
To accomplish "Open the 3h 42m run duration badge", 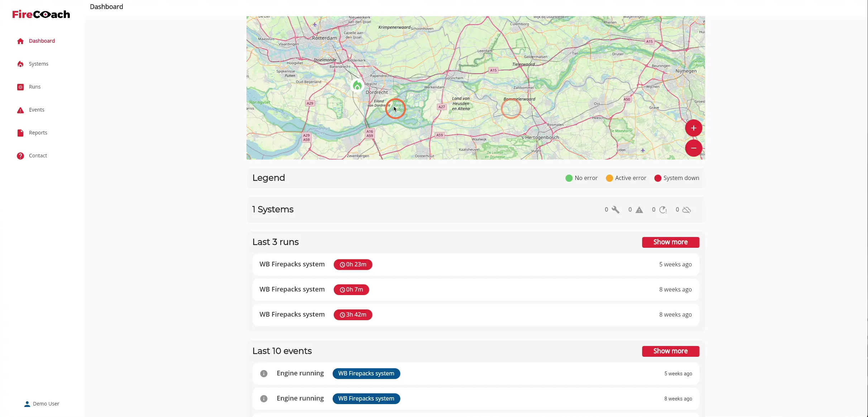I will [x=353, y=315].
